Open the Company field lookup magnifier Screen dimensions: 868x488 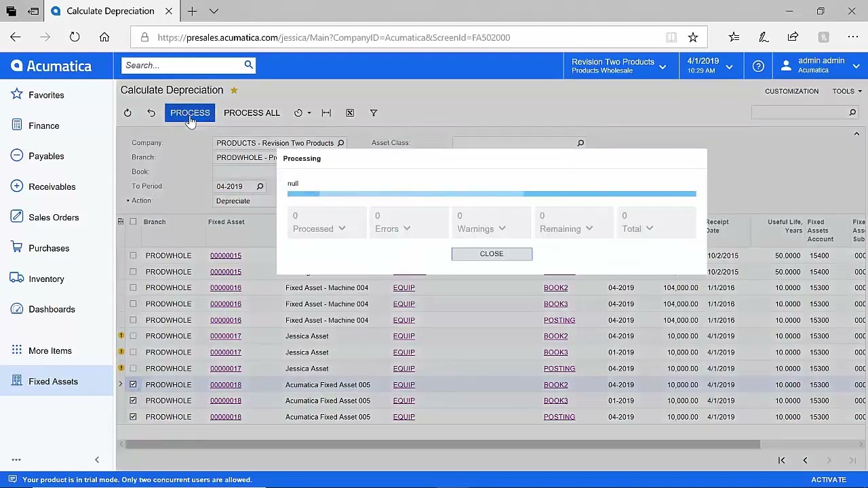click(x=340, y=143)
